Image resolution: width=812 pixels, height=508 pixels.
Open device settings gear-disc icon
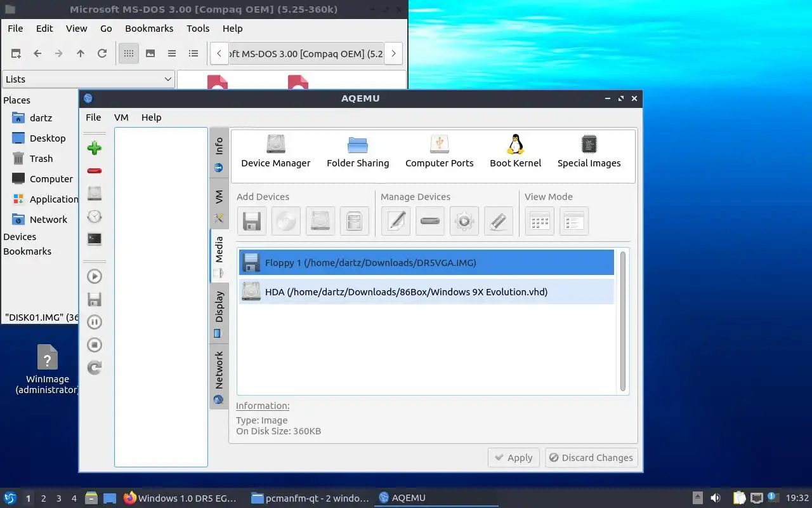[x=464, y=222]
